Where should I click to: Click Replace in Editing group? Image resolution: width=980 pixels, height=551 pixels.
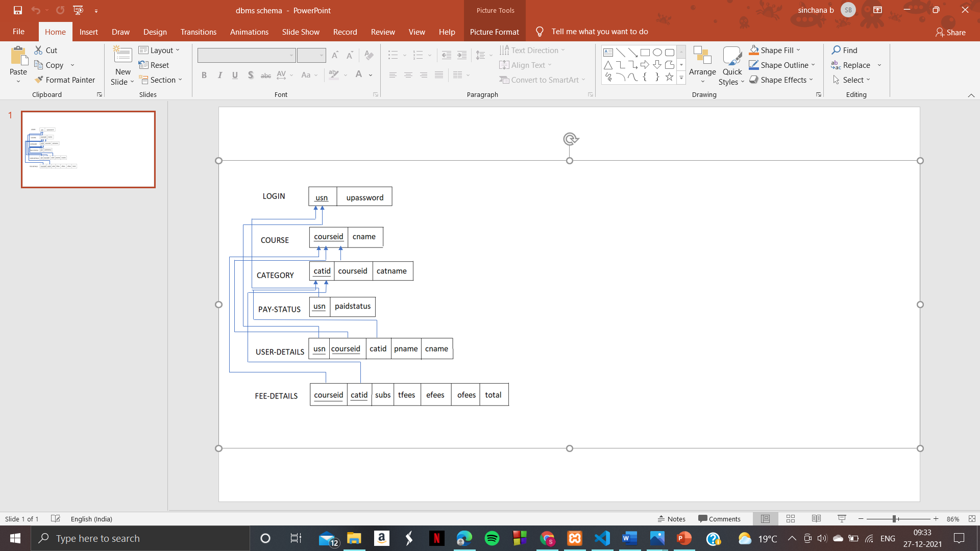856,65
